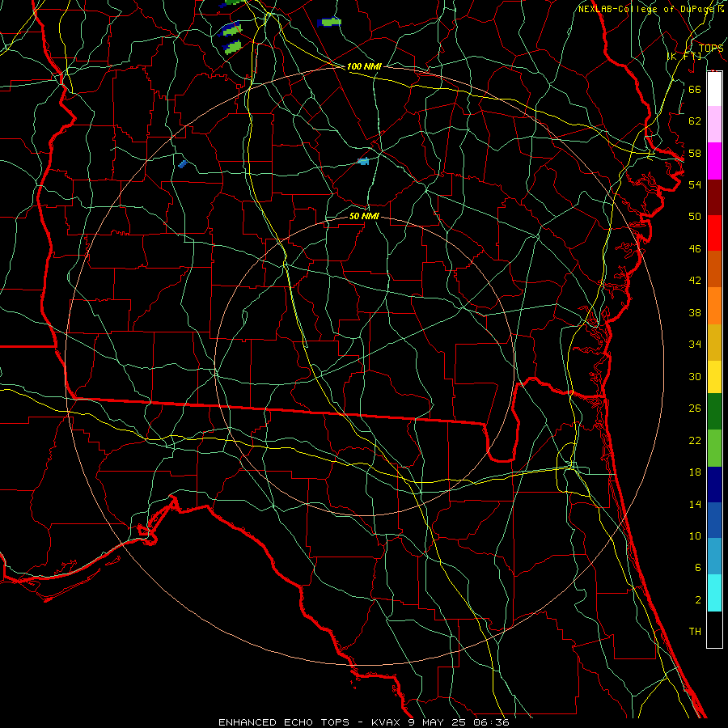Viewport: 728px width, 728px height.
Task: Select the dark green legend band
Action: 714,412
